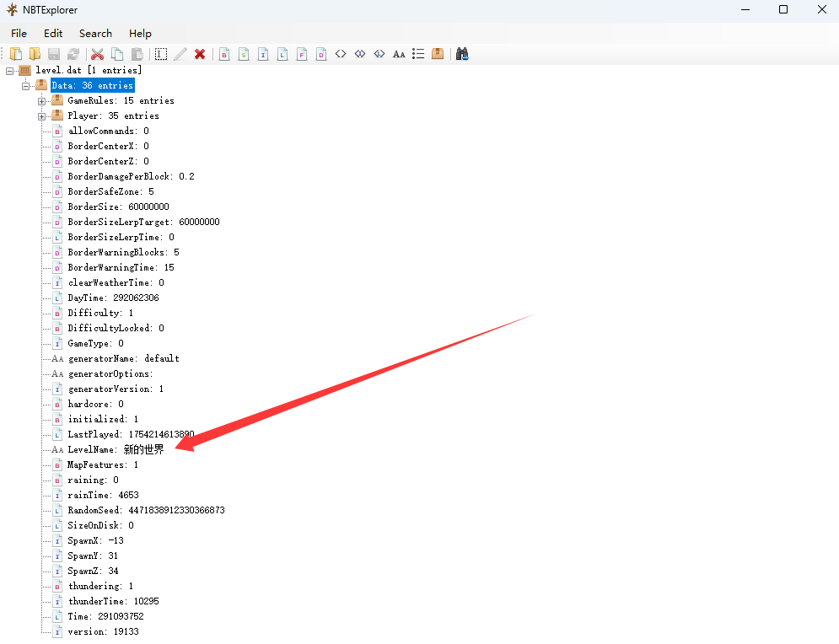
Task: Select the DayTime: 292062306 entry
Action: pyautogui.click(x=114, y=298)
